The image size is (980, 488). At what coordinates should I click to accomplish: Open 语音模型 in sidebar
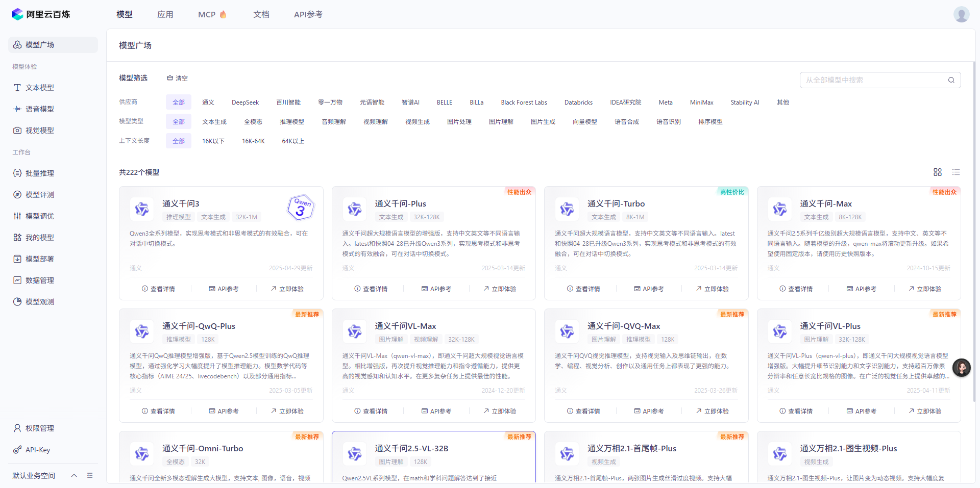[x=53, y=109]
